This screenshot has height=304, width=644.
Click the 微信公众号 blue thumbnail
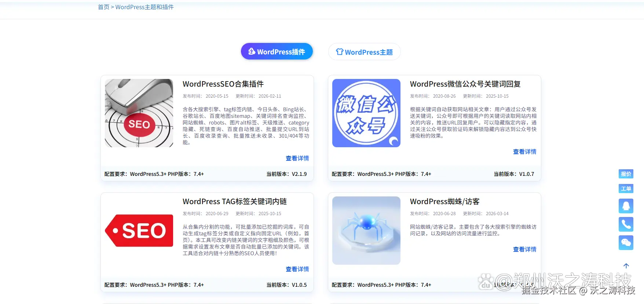pos(366,113)
